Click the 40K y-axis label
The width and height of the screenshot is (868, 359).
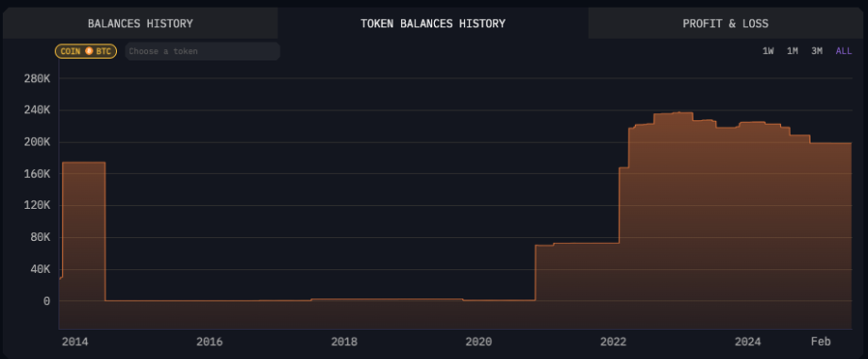click(x=41, y=270)
